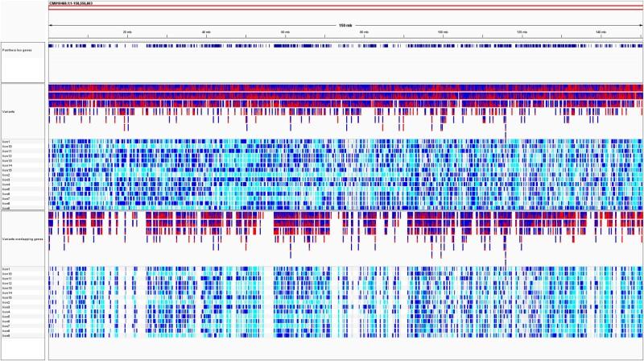Select lion4 in Variants overlapping genes track
This screenshot has width=644, height=361.
(6, 312)
